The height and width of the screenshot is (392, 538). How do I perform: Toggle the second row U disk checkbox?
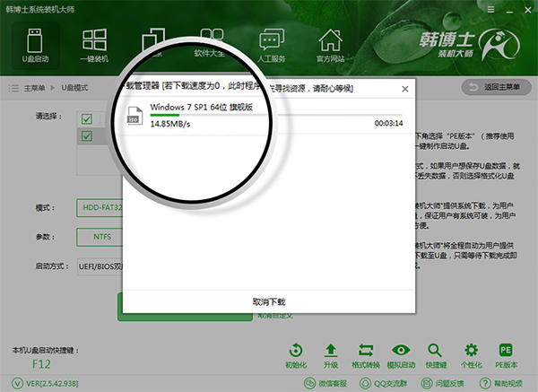[x=87, y=136]
